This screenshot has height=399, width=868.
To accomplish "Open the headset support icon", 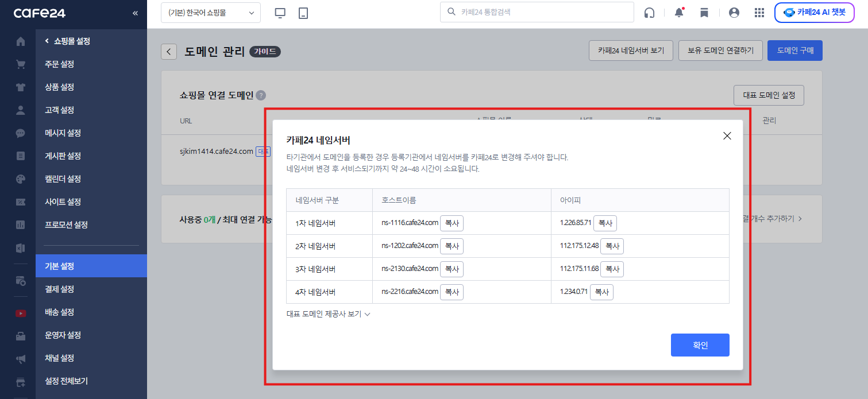I will tap(650, 13).
